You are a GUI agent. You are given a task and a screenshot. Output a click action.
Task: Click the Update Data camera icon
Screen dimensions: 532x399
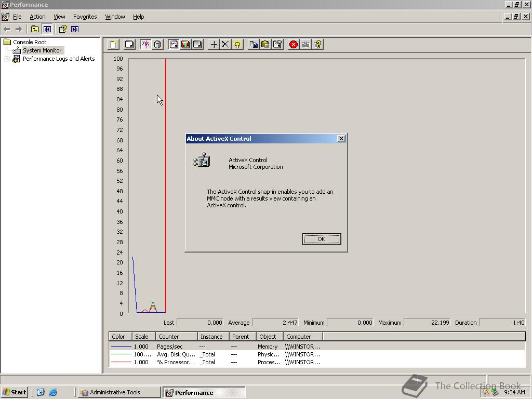coord(305,45)
